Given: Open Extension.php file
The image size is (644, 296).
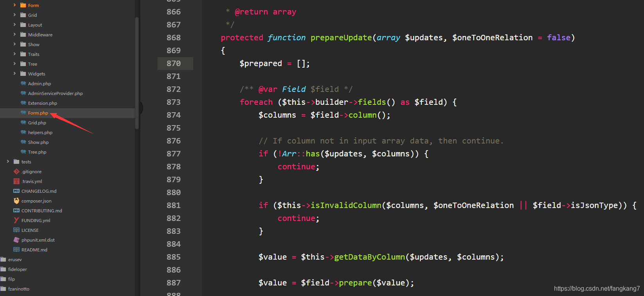Looking at the screenshot, I should (43, 103).
